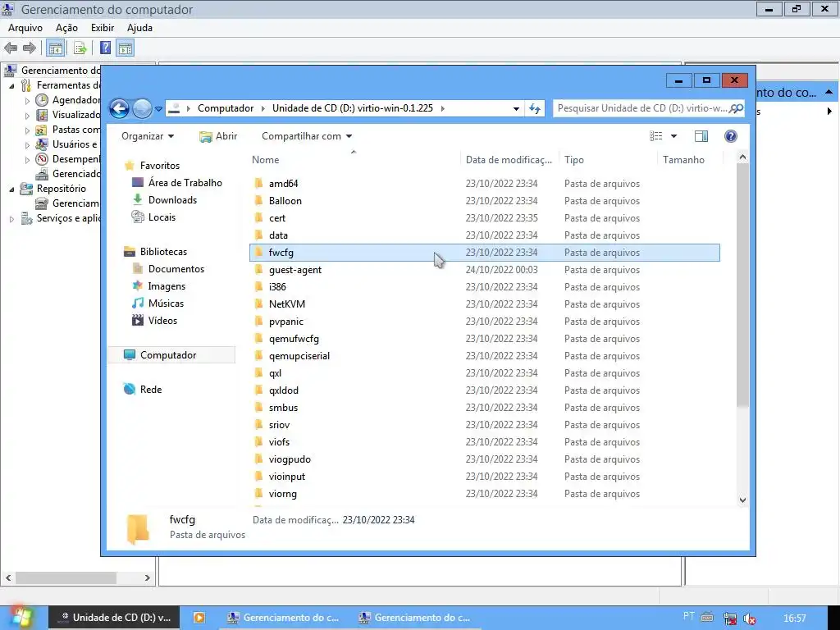Click the MMC toolbar forward arrow
This screenshot has height=630, width=840.
[30, 48]
